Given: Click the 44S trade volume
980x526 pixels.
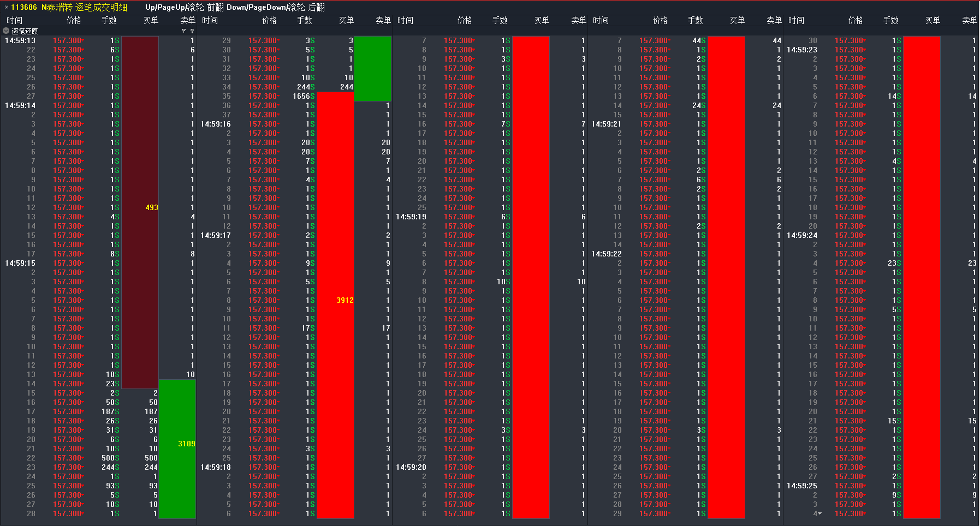Looking at the screenshot, I should (699, 40).
